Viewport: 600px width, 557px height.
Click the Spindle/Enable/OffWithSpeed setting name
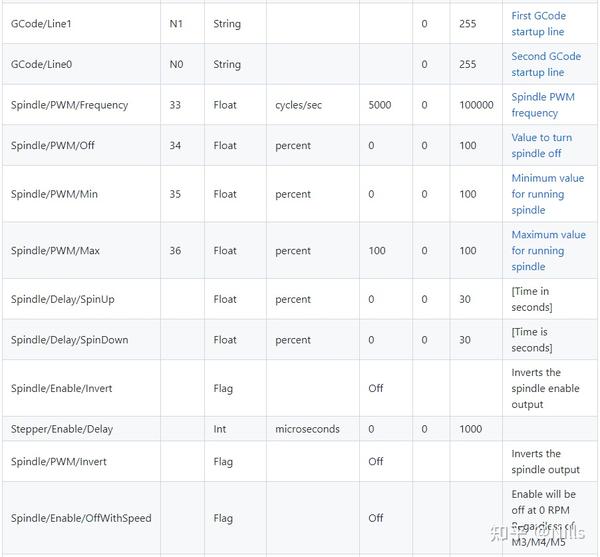click(x=81, y=518)
